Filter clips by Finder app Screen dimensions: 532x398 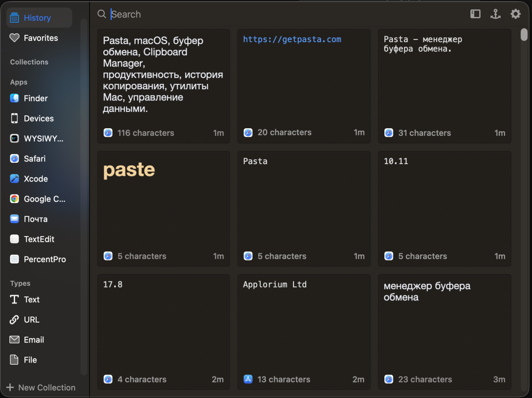point(39,99)
